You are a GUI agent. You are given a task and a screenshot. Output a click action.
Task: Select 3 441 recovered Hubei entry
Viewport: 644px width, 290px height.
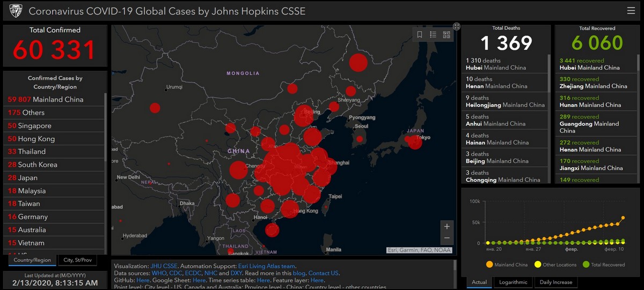pyautogui.click(x=595, y=64)
